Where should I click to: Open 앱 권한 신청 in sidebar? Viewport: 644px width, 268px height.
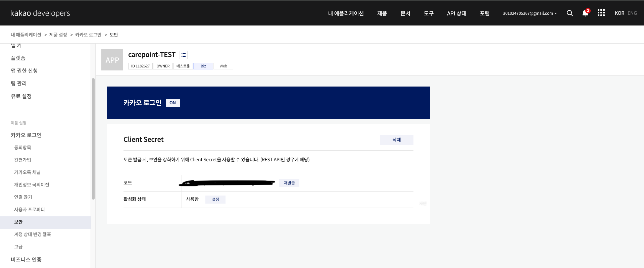24,71
